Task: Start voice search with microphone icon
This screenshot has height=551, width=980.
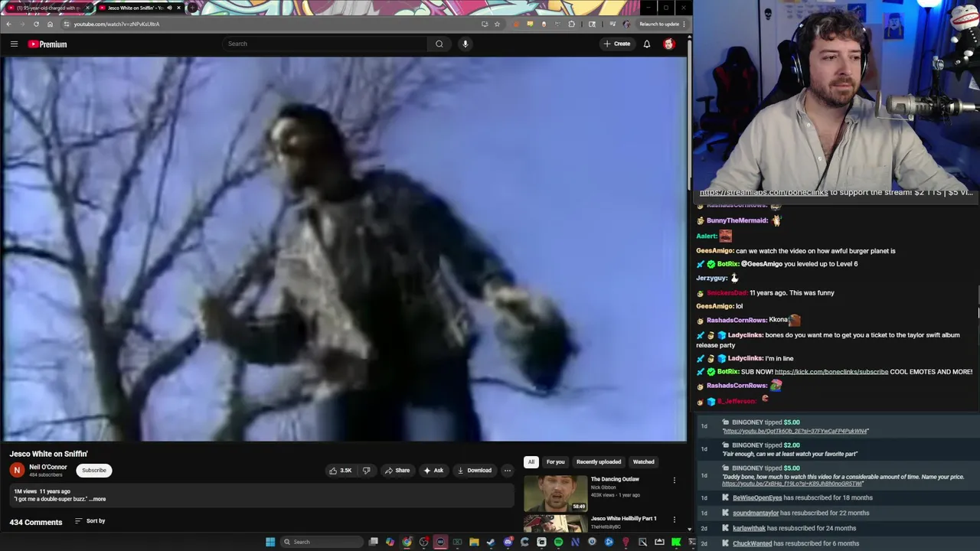Action: (465, 44)
